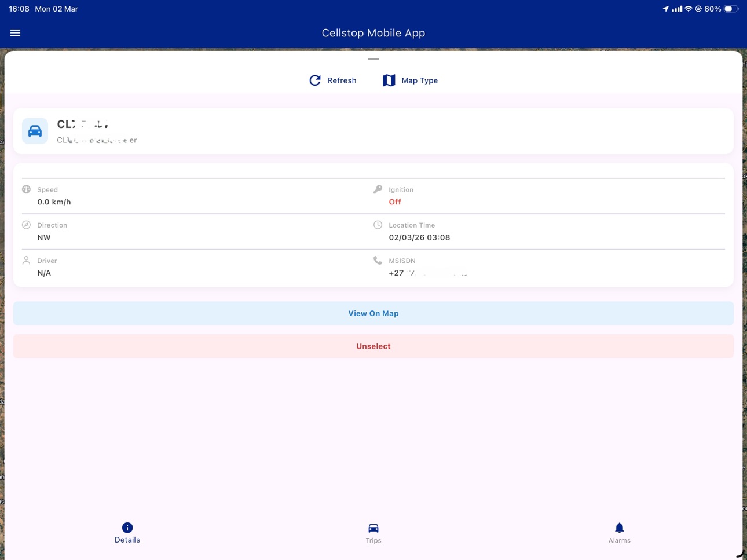Open the hamburger menu

[x=16, y=33]
